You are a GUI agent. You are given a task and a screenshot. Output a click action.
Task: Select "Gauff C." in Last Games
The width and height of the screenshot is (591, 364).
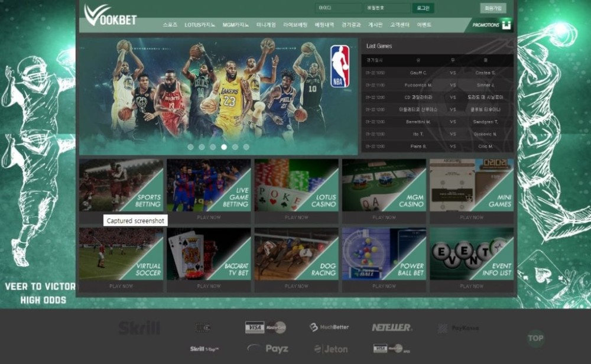coord(418,73)
